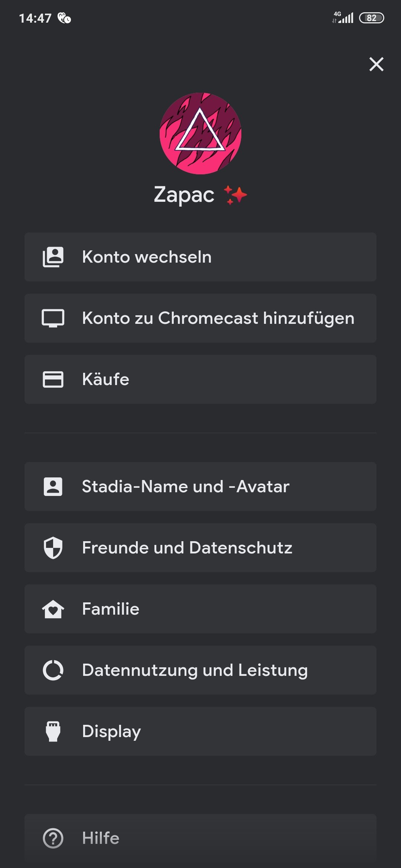Select Konto zu Chromecast hinzufügen
Viewport: 401px width, 868px height.
tap(218, 318)
